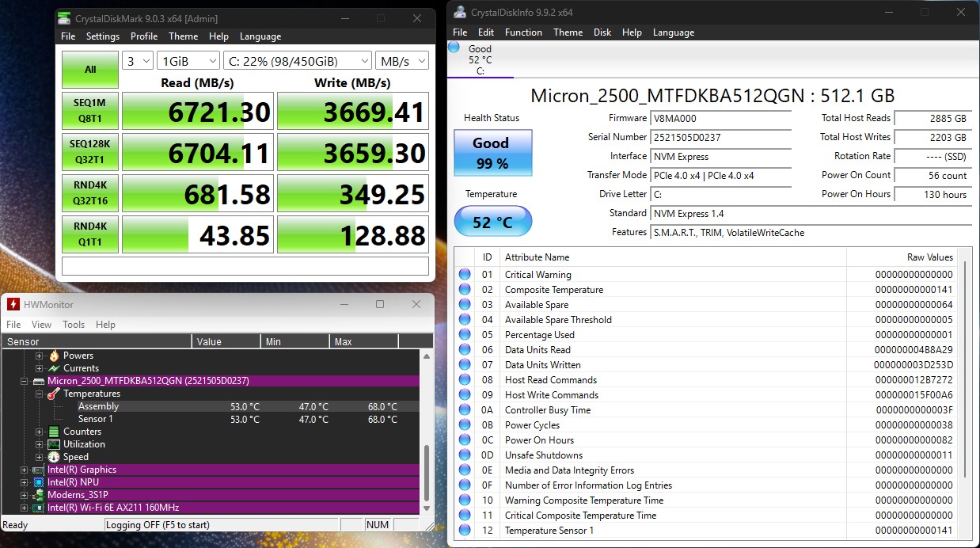Open the test count dropdown showing 3
Screen dimensions: 980x548
tap(137, 61)
